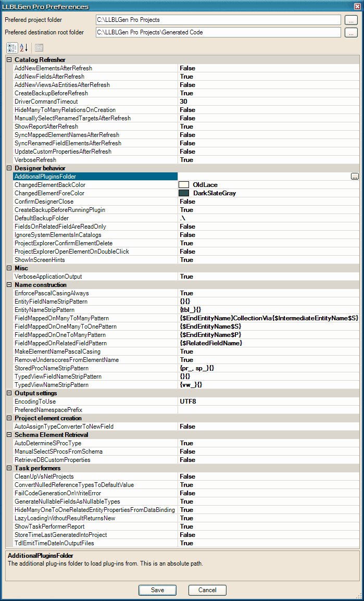Click the DarkSlateGray color swatch
The width and height of the screenshot is (364, 601).
[x=184, y=193]
